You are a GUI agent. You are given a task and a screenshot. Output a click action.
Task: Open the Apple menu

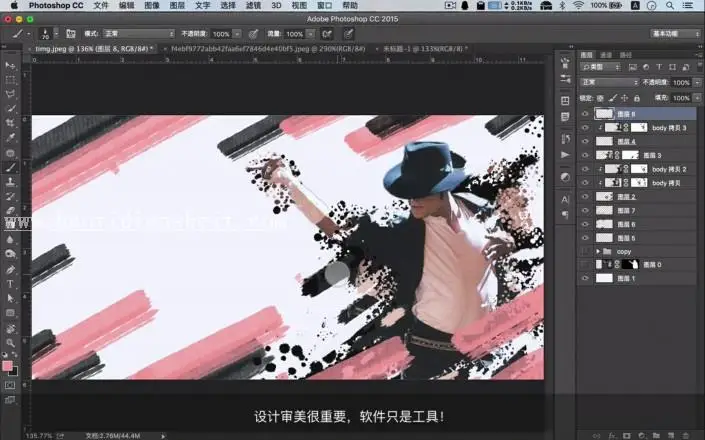[14, 5]
